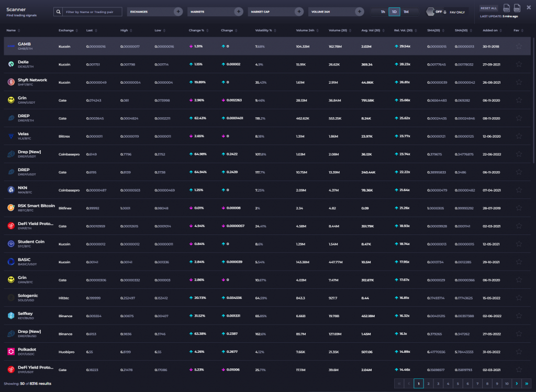This screenshot has height=392, width=536.
Task: Close the Scanner panel
Action: (x=529, y=7)
